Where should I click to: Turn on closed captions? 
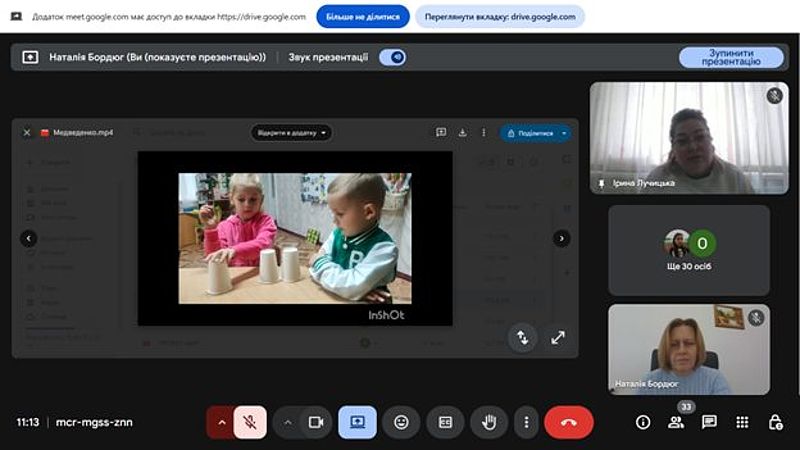pos(445,422)
